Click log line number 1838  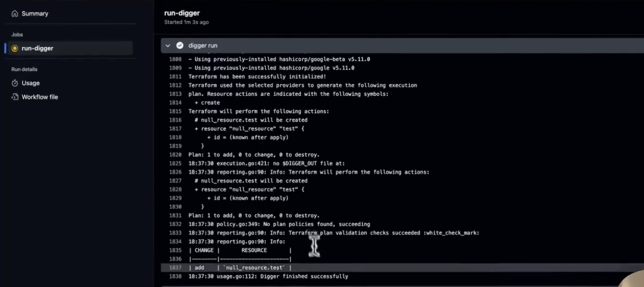(175, 276)
